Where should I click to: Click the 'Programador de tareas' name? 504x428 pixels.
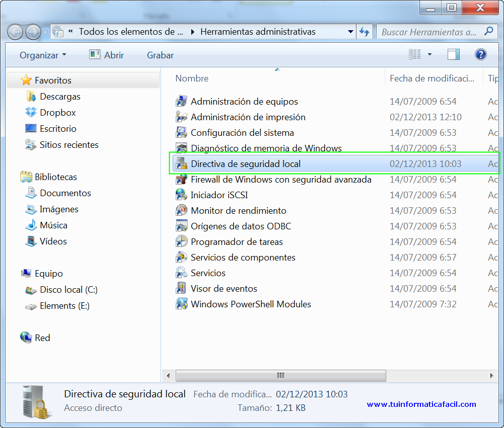pos(237,242)
